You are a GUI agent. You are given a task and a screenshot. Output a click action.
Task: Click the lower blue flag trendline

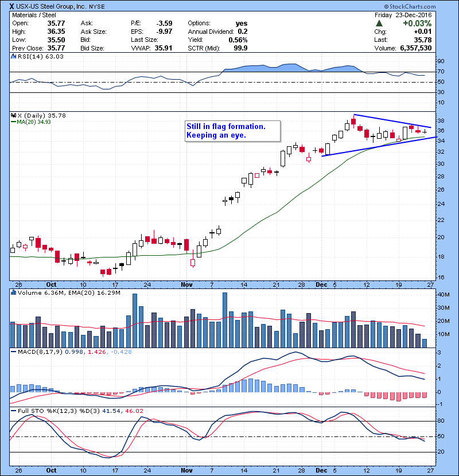pos(373,147)
